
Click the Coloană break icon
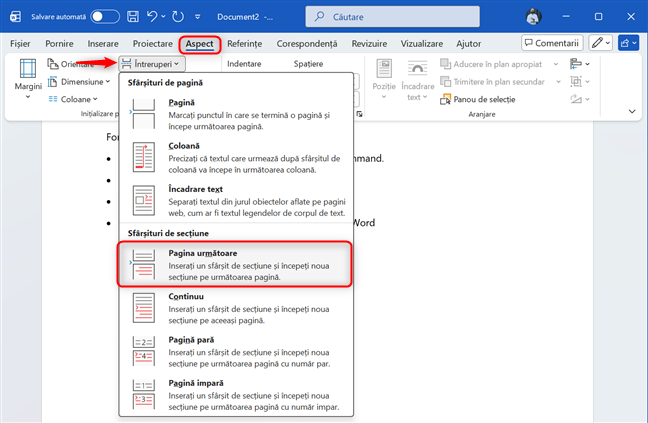143,157
